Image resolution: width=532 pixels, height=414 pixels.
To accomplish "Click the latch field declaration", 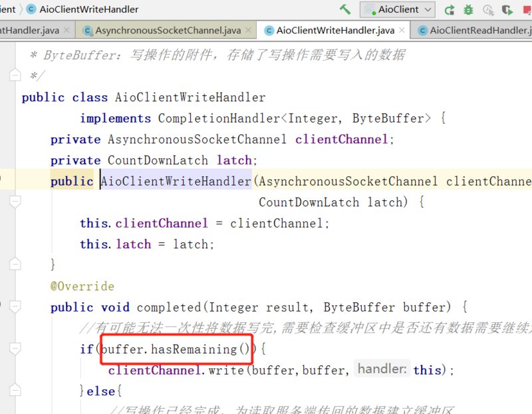I will pyautogui.click(x=234, y=160).
